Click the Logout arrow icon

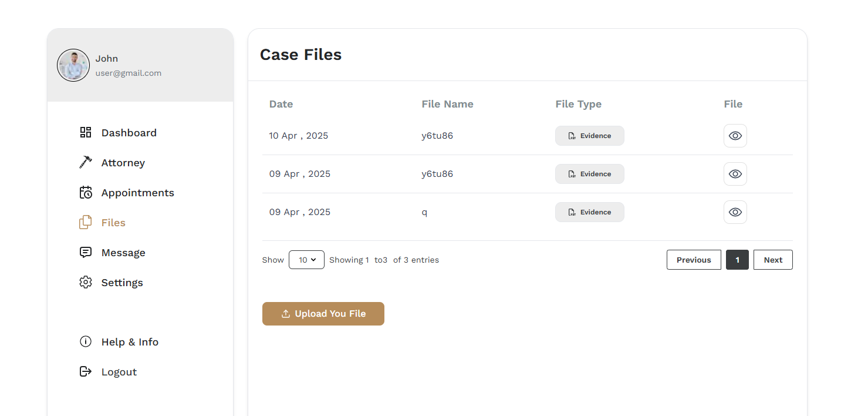click(x=86, y=371)
